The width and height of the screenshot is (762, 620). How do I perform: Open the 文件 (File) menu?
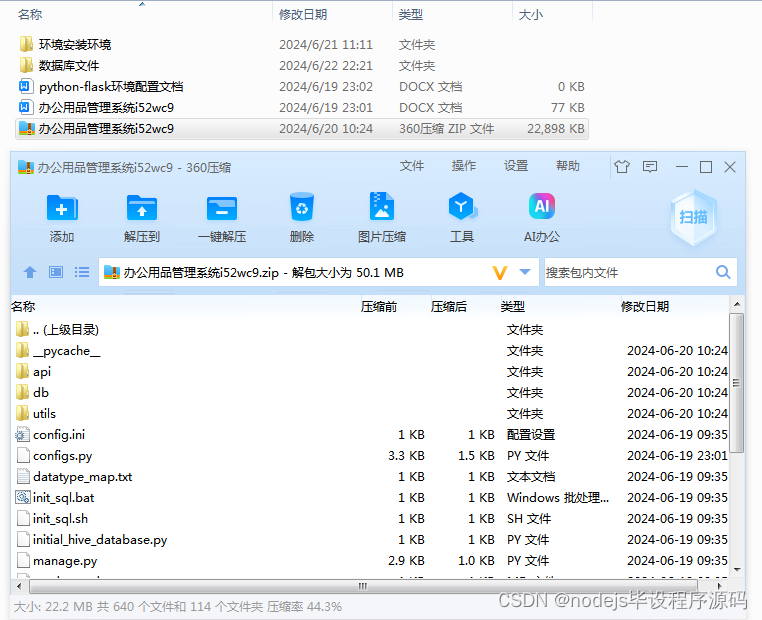[x=412, y=166]
